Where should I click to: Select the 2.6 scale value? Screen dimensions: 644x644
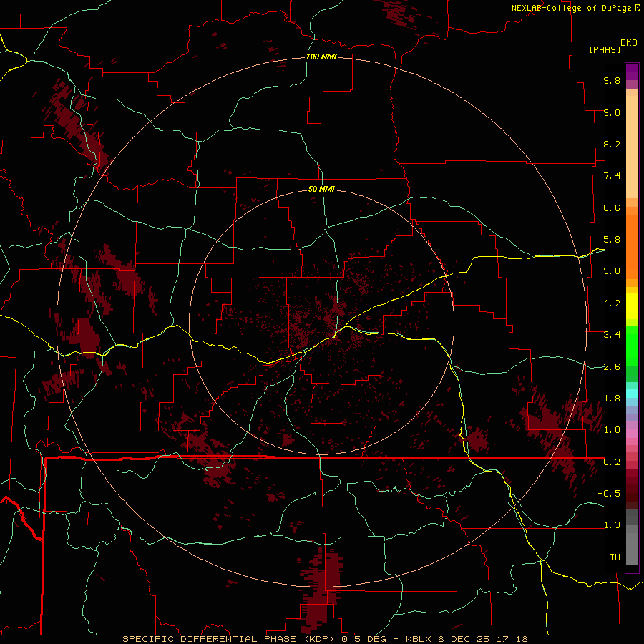click(x=612, y=367)
